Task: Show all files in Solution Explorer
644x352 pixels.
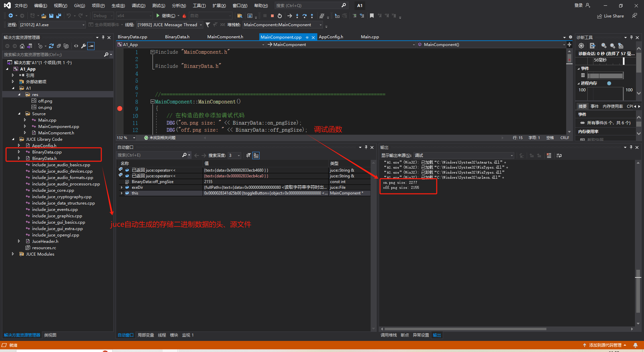Action: pos(66,46)
